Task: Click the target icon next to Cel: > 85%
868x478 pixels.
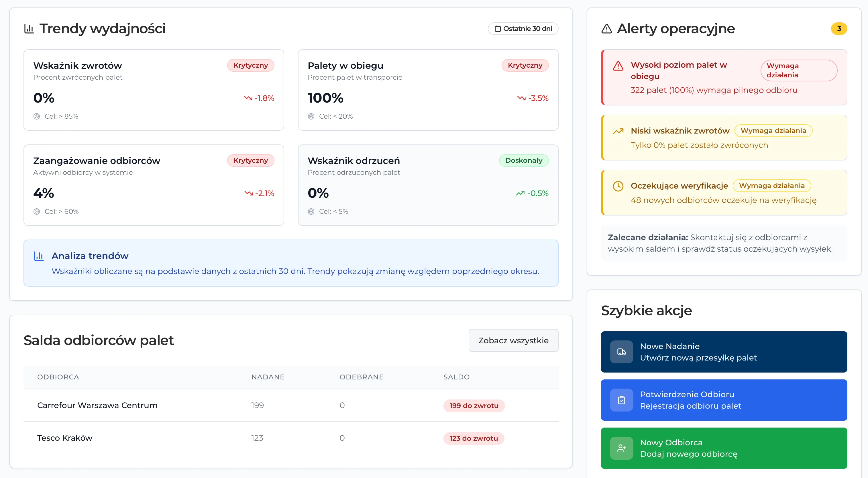Action: pos(37,116)
